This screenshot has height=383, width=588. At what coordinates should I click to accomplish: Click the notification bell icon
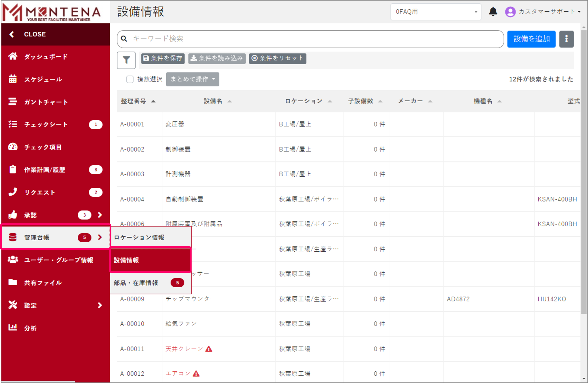tap(493, 12)
